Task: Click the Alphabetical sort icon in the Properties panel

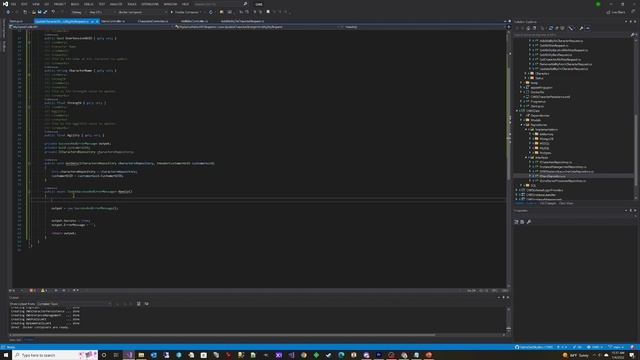Action: tap(522, 222)
